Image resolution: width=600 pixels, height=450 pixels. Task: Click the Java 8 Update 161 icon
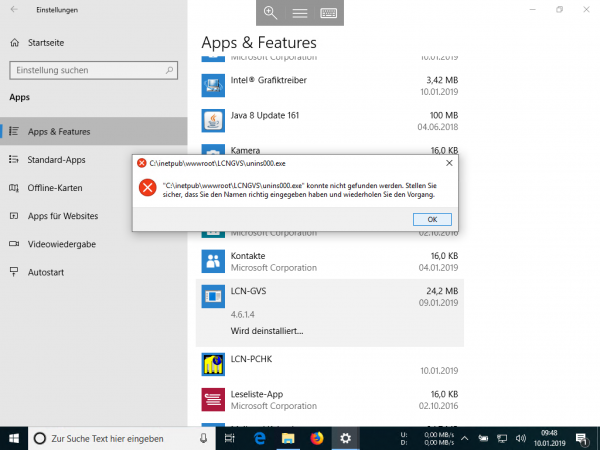(212, 121)
